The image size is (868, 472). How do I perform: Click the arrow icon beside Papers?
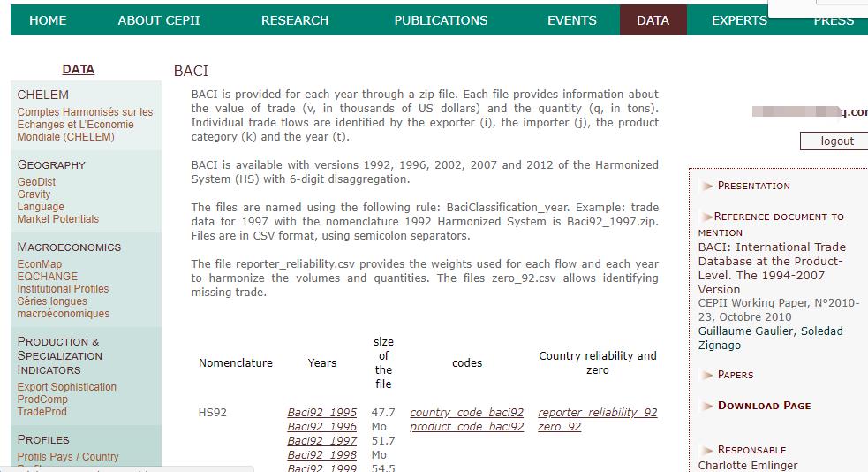click(x=707, y=375)
